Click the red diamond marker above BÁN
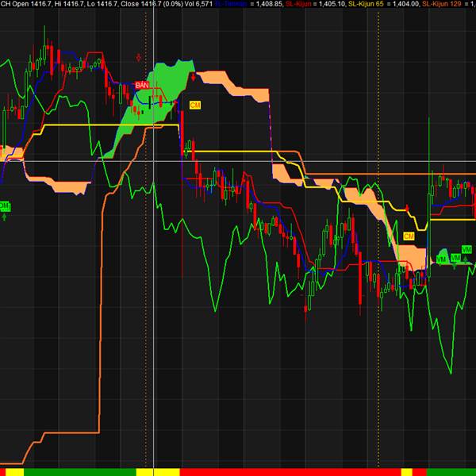The height and width of the screenshot is (476, 476). (138, 57)
